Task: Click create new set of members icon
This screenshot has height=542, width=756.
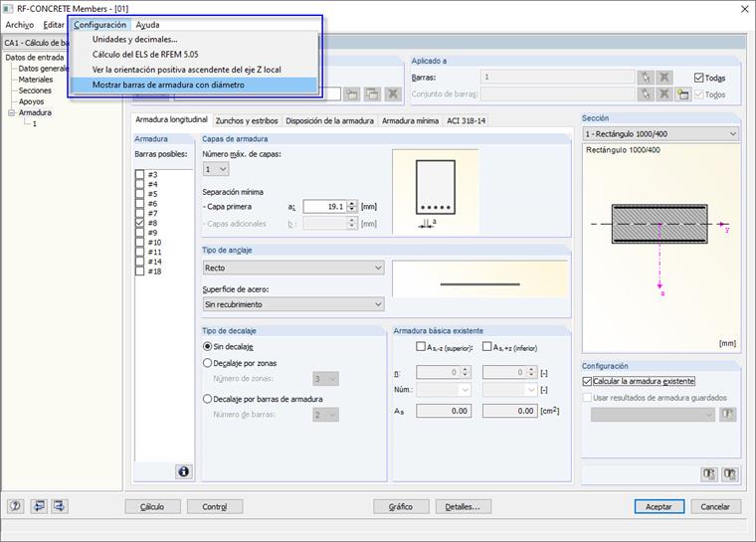Action: point(682,94)
